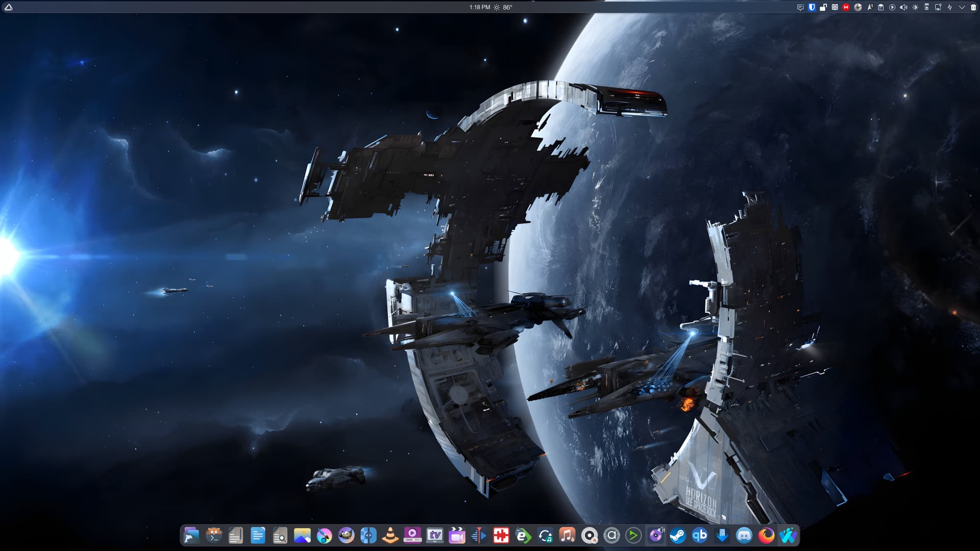
Task: Toggle the unlocked padlock tray icon
Action: [x=823, y=7]
